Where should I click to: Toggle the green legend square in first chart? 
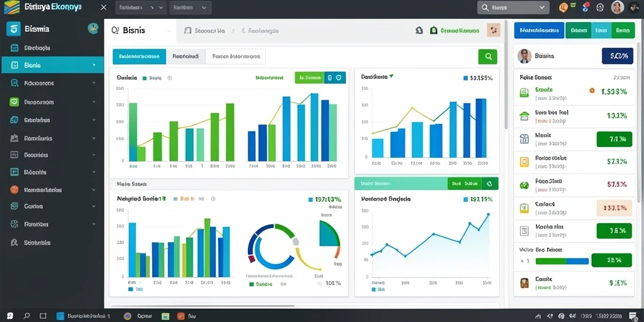(145, 77)
